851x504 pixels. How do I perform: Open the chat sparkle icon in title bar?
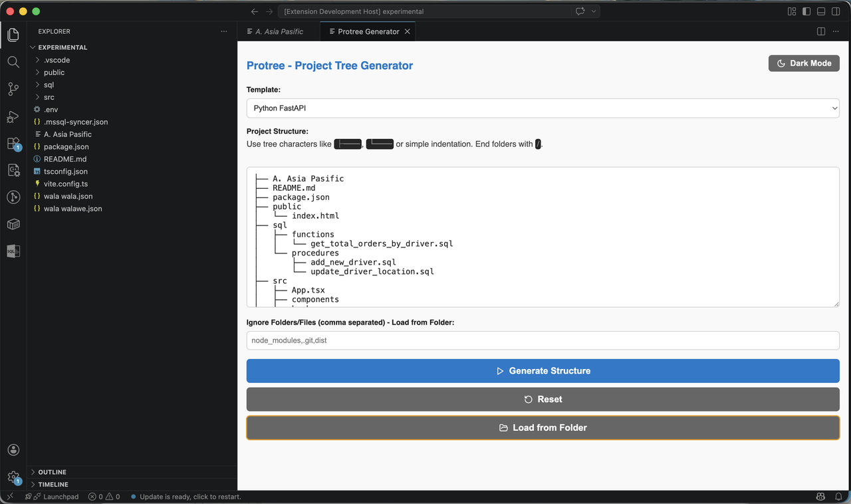click(x=580, y=11)
